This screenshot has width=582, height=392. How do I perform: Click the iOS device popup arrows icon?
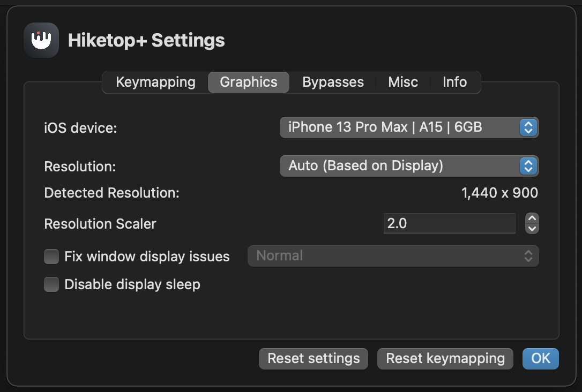(528, 127)
